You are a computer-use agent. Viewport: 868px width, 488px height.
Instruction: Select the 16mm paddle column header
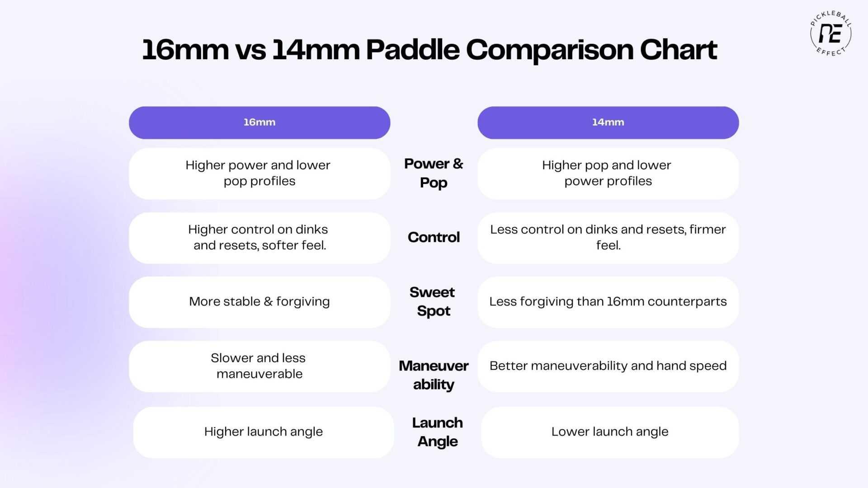259,122
